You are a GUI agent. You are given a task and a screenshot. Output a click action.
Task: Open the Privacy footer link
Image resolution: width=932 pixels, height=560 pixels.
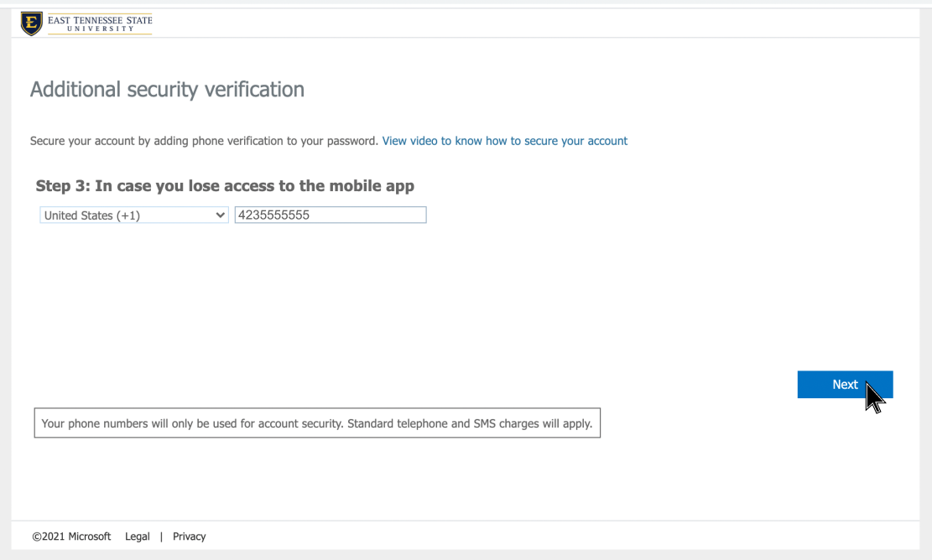(x=189, y=537)
